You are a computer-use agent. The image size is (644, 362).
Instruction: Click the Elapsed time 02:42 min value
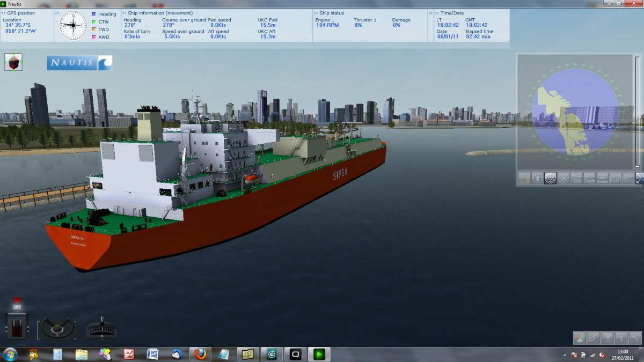[478, 37]
